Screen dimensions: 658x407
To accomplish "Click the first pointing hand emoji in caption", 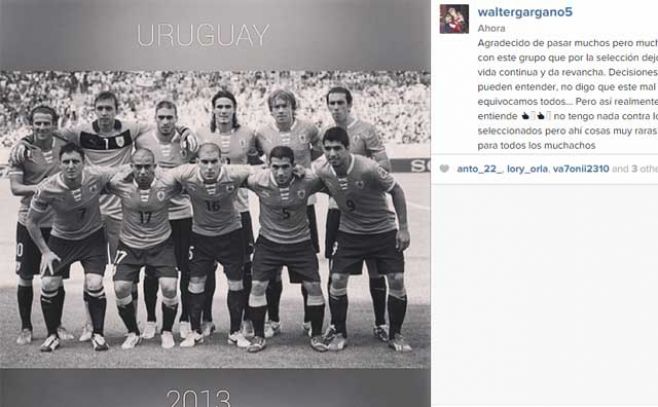I will (x=525, y=116).
